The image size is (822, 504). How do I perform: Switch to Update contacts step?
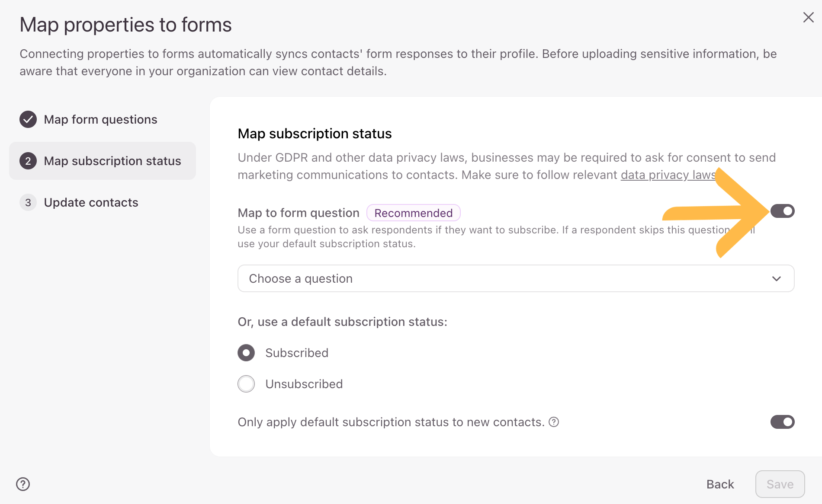click(x=91, y=202)
